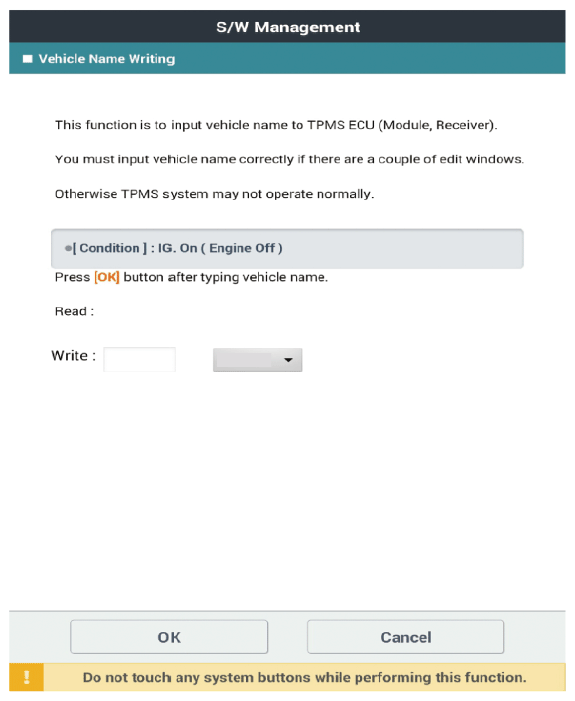Click the Condition IG. On (Engine Off) box
This screenshot has width=575, height=701.
pyautogui.click(x=288, y=249)
